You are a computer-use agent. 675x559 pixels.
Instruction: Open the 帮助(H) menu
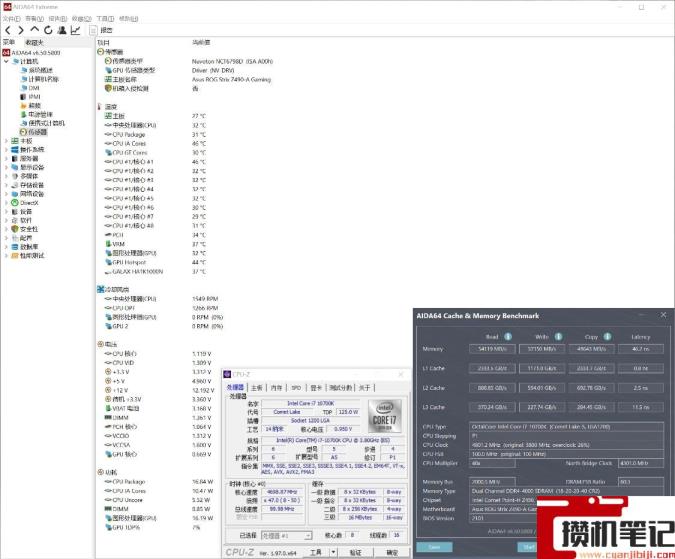[128, 19]
